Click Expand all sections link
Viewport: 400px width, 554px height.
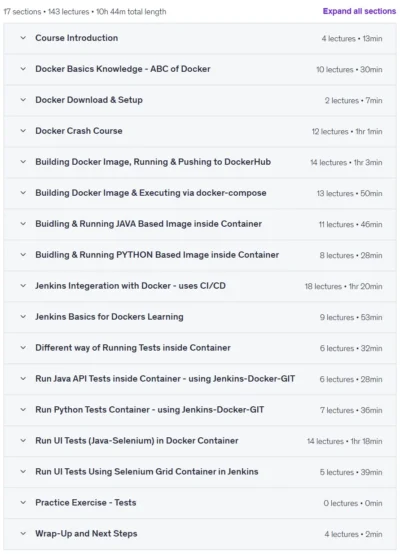pyautogui.click(x=359, y=11)
